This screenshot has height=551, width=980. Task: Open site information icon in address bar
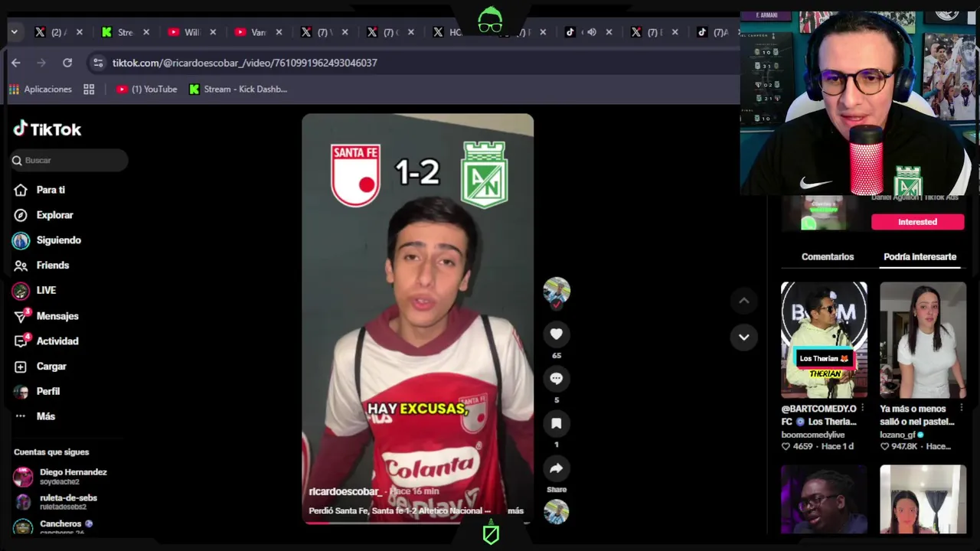97,63
